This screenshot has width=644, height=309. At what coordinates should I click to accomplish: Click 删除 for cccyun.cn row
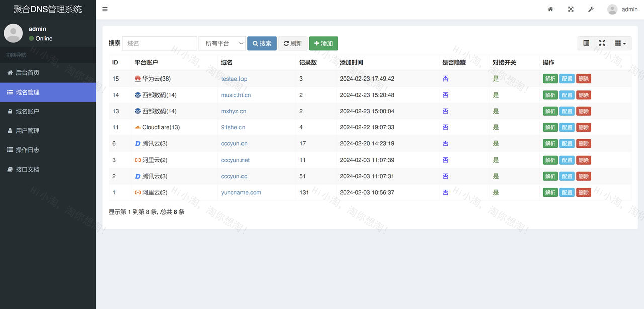pos(584,143)
